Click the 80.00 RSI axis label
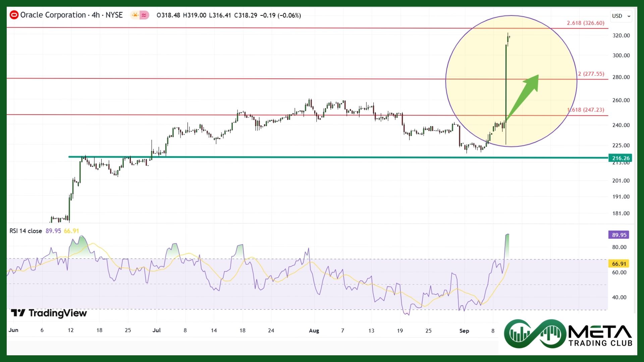Image resolution: width=644 pixels, height=362 pixels. click(x=619, y=247)
